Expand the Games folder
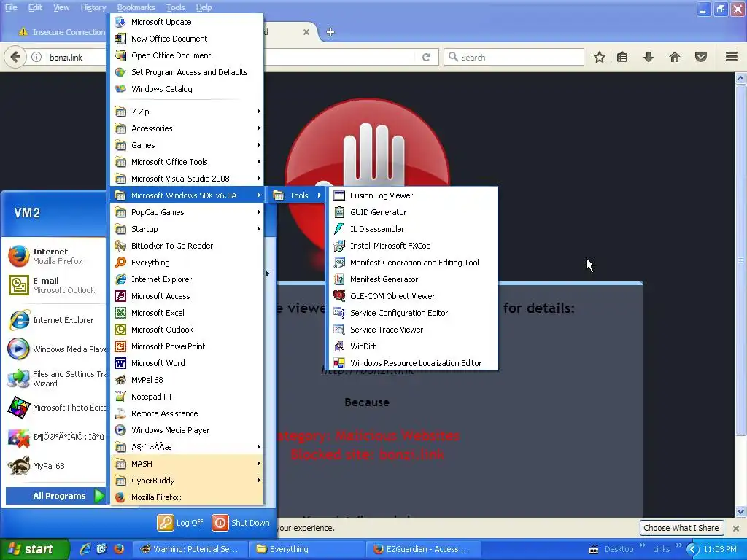Viewport: 747px width, 560px height. pos(187,145)
